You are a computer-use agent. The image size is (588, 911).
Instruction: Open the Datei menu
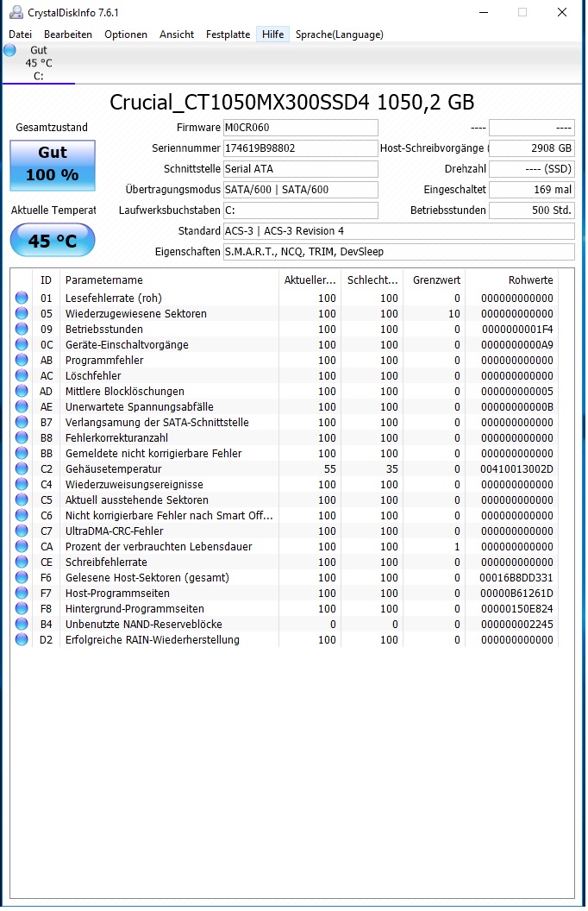(x=21, y=35)
